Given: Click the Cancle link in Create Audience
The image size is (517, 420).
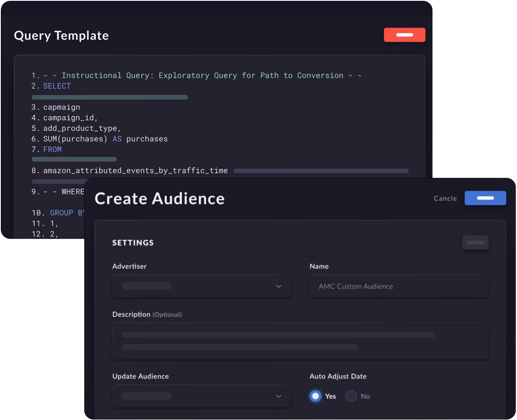Looking at the screenshot, I should (x=445, y=199).
